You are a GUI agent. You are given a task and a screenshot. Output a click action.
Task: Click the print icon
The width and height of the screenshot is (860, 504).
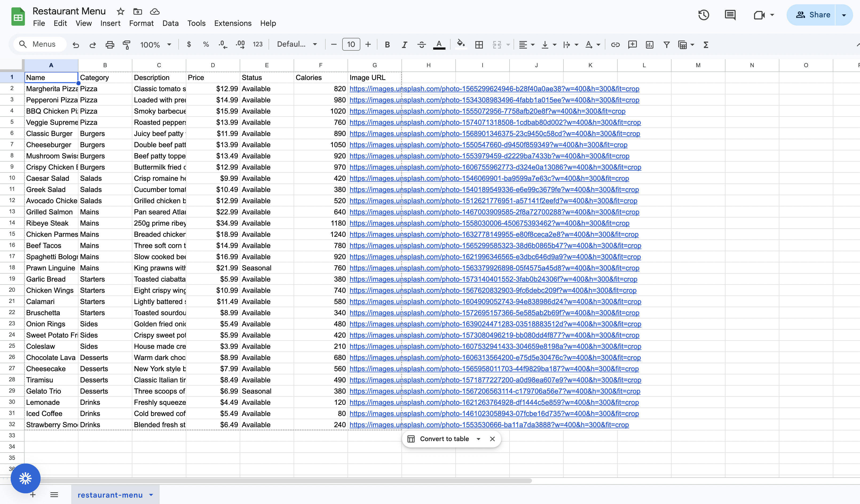click(109, 45)
